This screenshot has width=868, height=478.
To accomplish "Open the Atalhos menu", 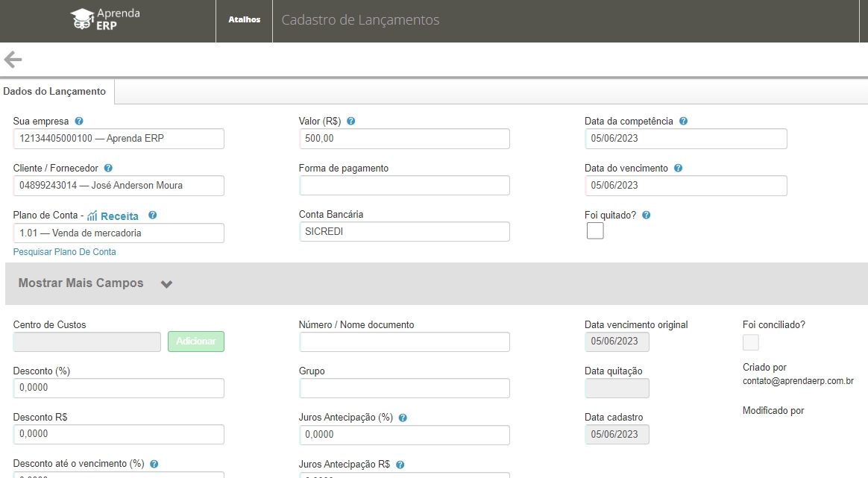I will pos(244,20).
